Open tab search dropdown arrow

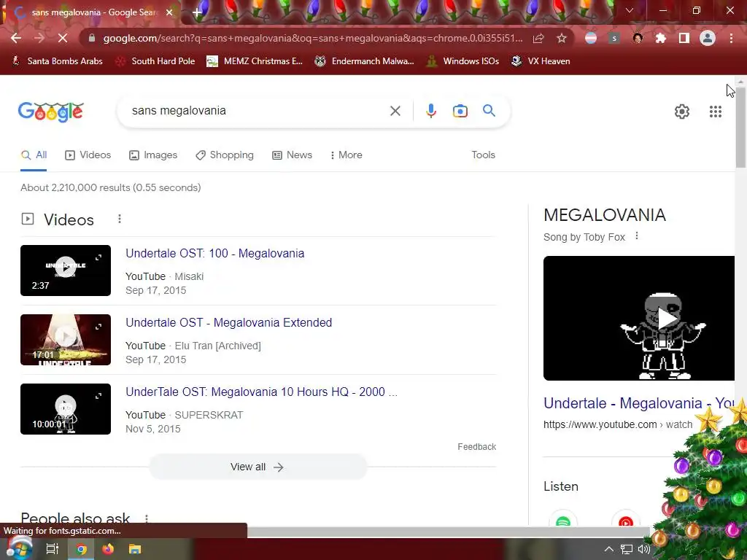630,10
